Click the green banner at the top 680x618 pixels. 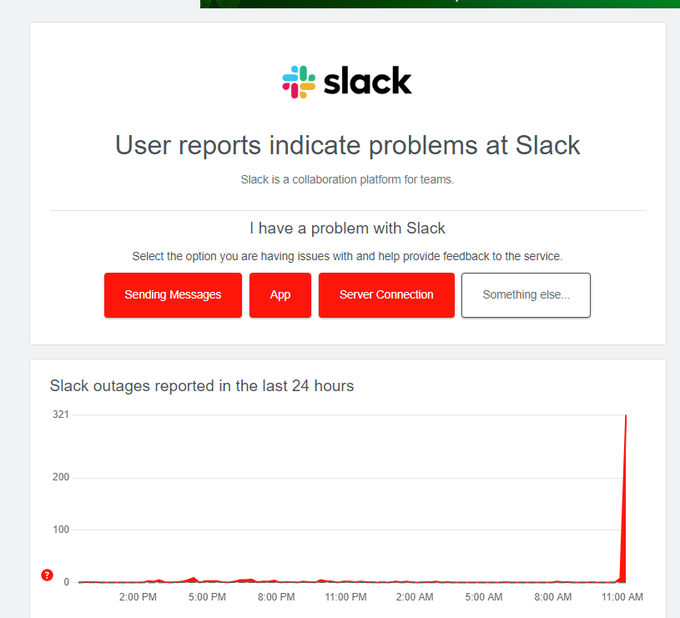(440, 4)
